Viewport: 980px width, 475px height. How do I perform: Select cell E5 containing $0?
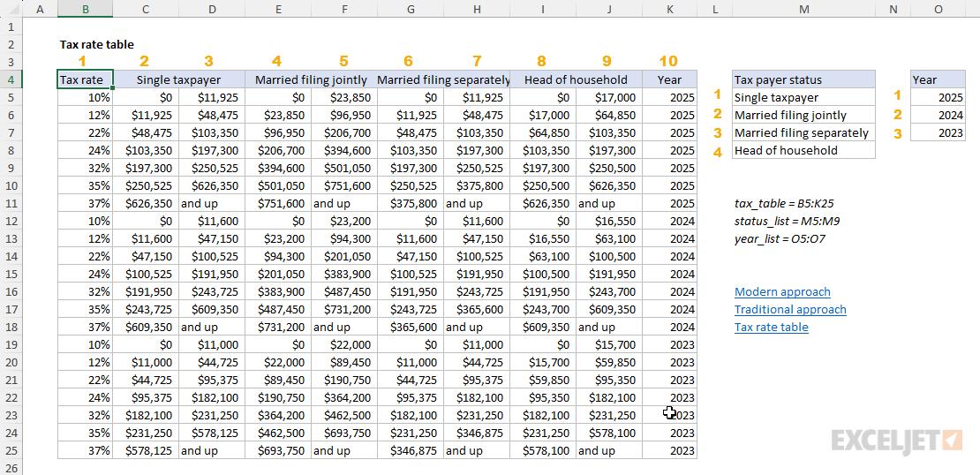pos(278,97)
